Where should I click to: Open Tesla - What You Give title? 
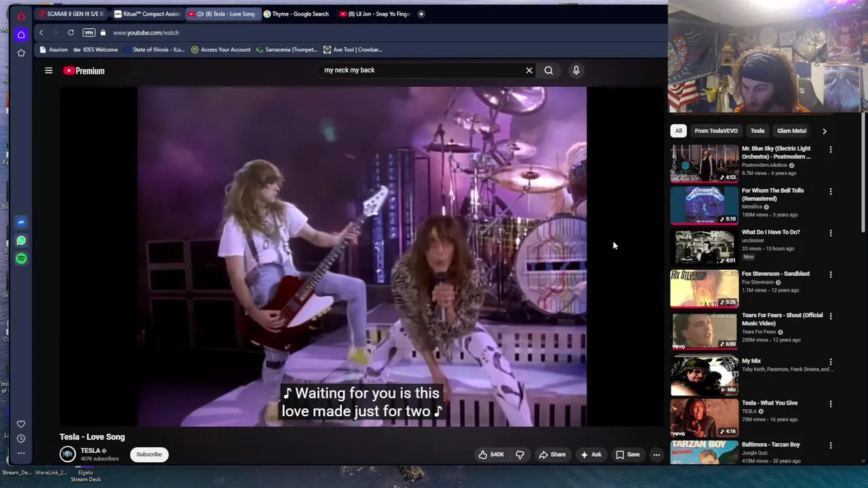coord(770,403)
